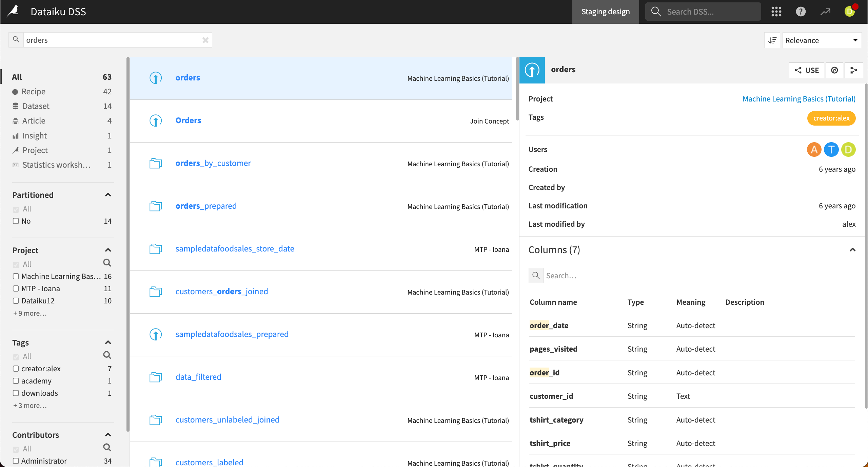Search contributors using Contributors facet magnifier
Screen dimensions: 868x467
coord(107,447)
